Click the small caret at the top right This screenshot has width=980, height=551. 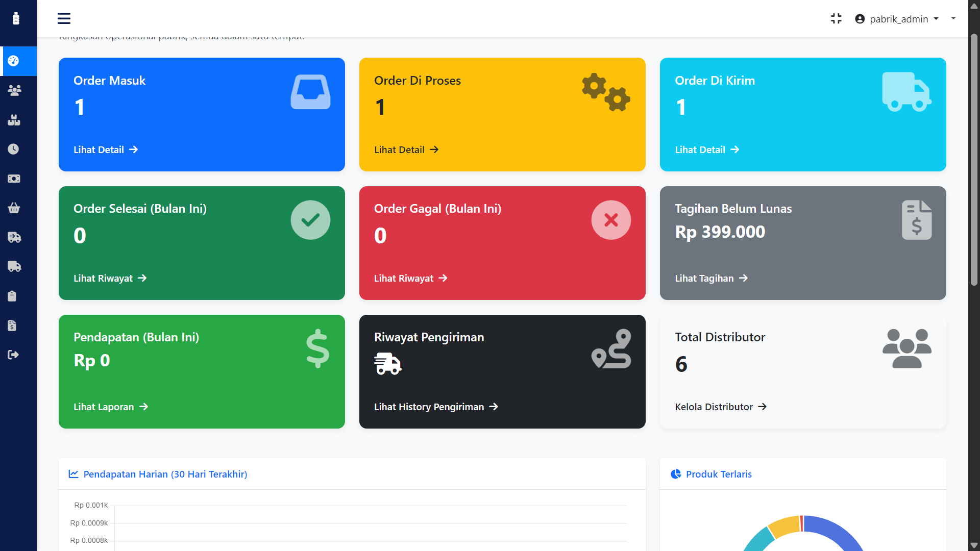953,18
